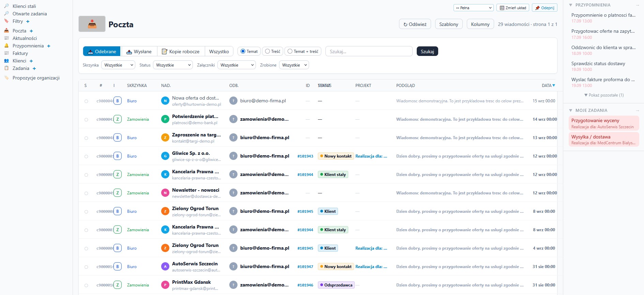The height and width of the screenshot is (295, 644).
Task: Click the Szukaj search button
Action: (x=427, y=51)
